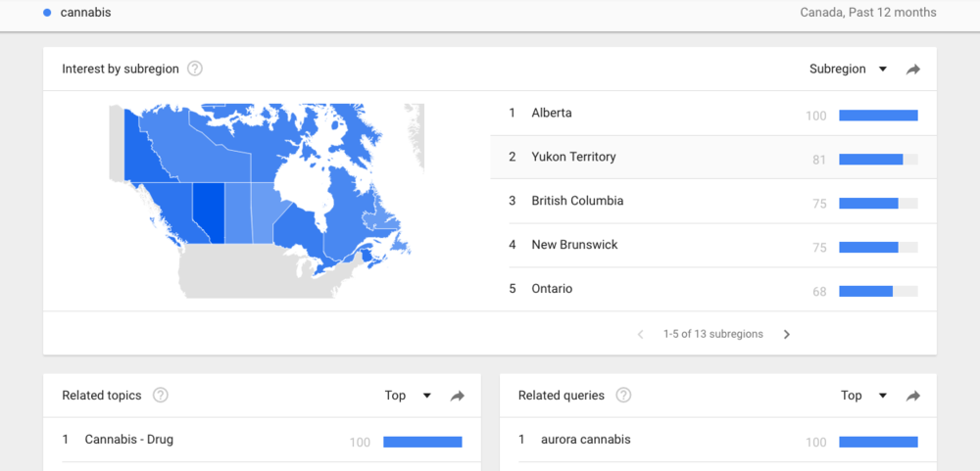Open help icon beside Related queries

(x=623, y=396)
